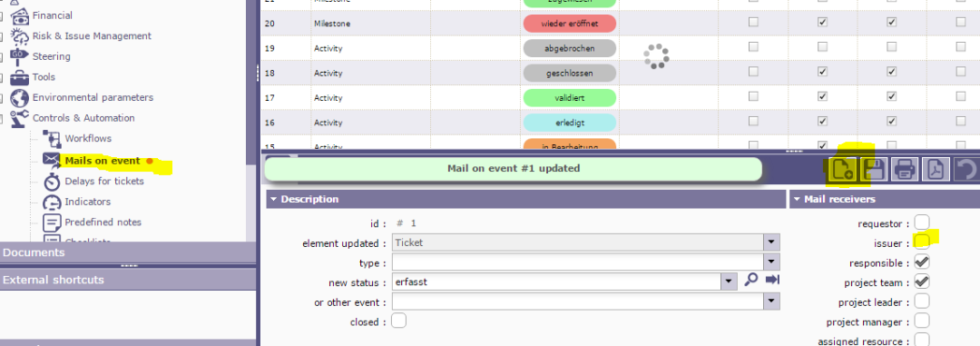
Task: Click the Risk & Issue Management icon
Action: tap(20, 35)
